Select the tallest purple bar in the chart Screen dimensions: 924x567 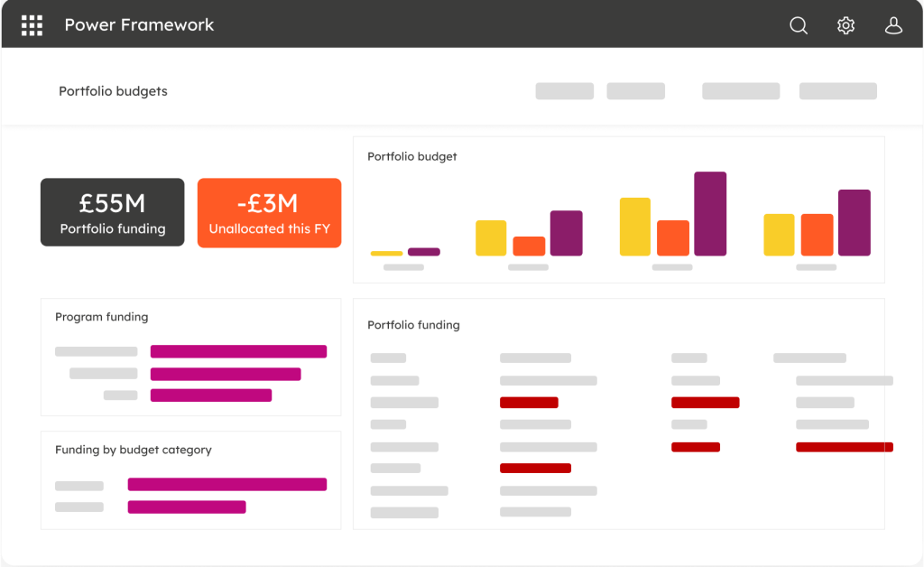click(x=710, y=214)
